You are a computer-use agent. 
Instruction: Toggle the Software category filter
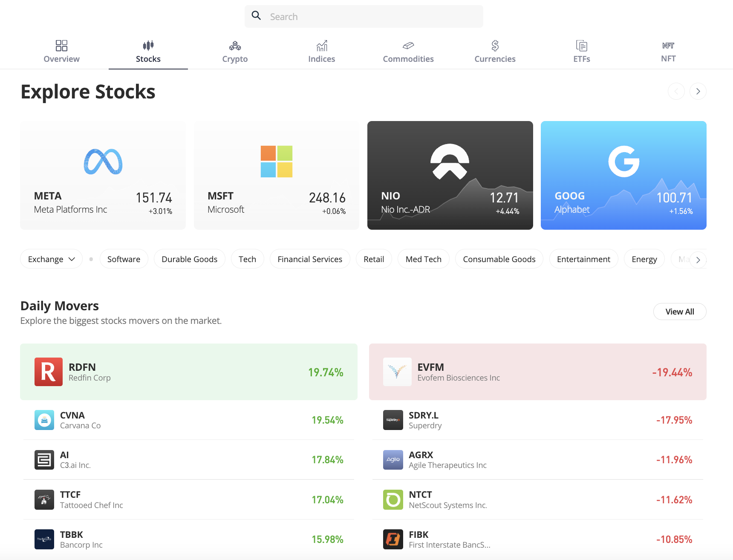tap(124, 259)
